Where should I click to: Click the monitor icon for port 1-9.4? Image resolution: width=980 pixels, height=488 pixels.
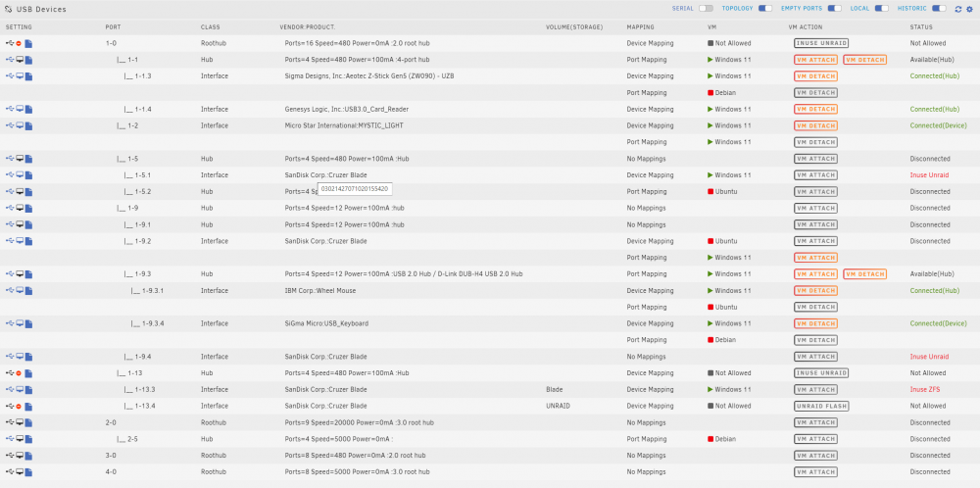click(20, 357)
